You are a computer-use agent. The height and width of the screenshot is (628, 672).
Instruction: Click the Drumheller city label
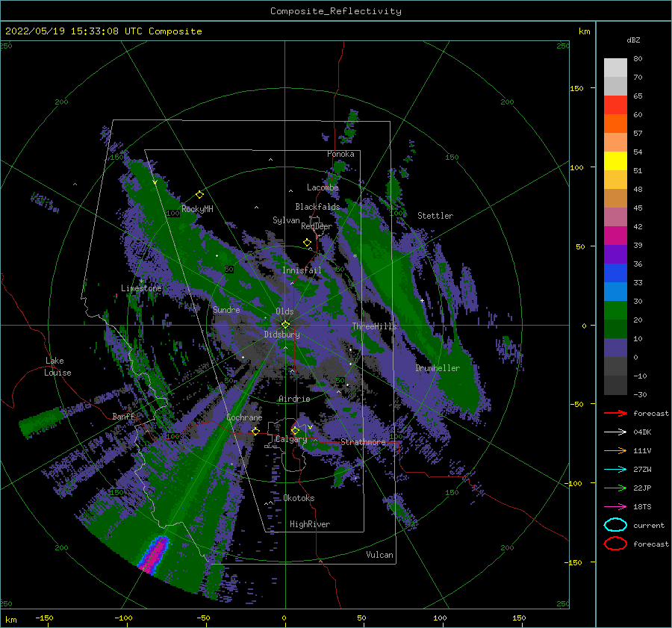tap(438, 368)
